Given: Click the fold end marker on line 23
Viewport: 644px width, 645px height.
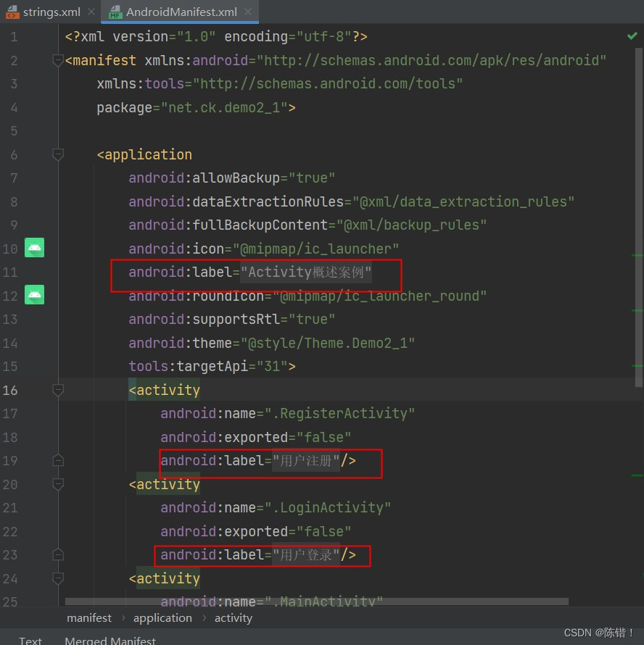Looking at the screenshot, I should [58, 555].
